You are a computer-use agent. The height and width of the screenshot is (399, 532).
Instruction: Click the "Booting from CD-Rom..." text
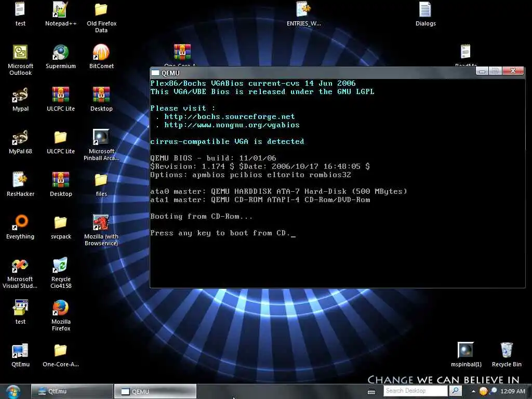click(201, 217)
